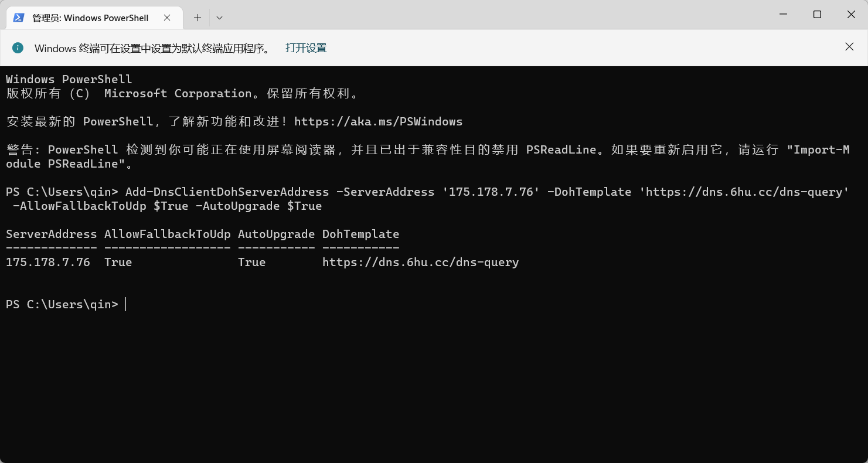
Task: Close the Windows Terminal window
Action: pyautogui.click(x=851, y=15)
